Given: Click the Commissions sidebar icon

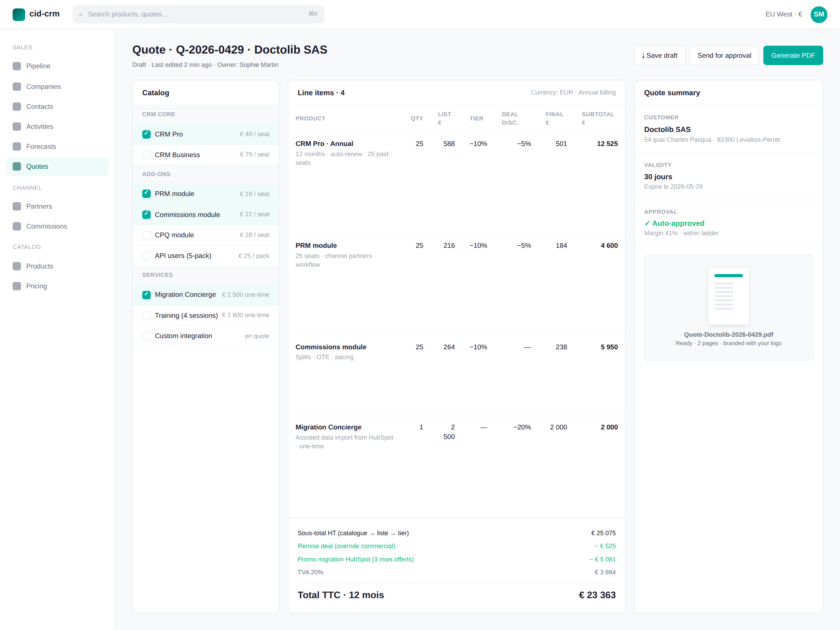Looking at the screenshot, I should click(x=17, y=226).
